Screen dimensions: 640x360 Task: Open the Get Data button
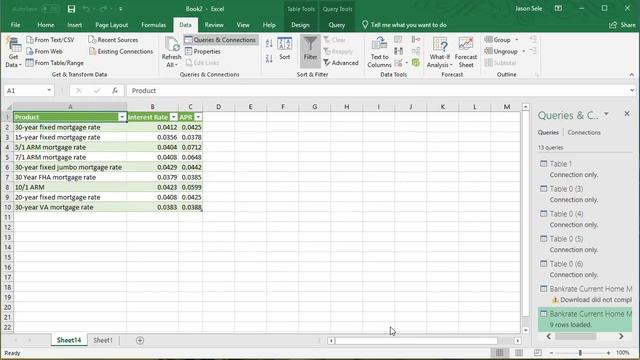point(13,52)
